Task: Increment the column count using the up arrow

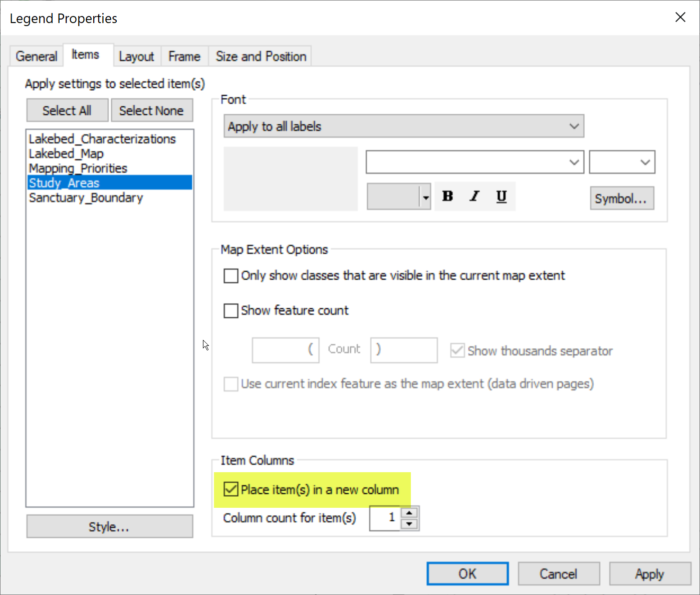Action: (x=409, y=513)
